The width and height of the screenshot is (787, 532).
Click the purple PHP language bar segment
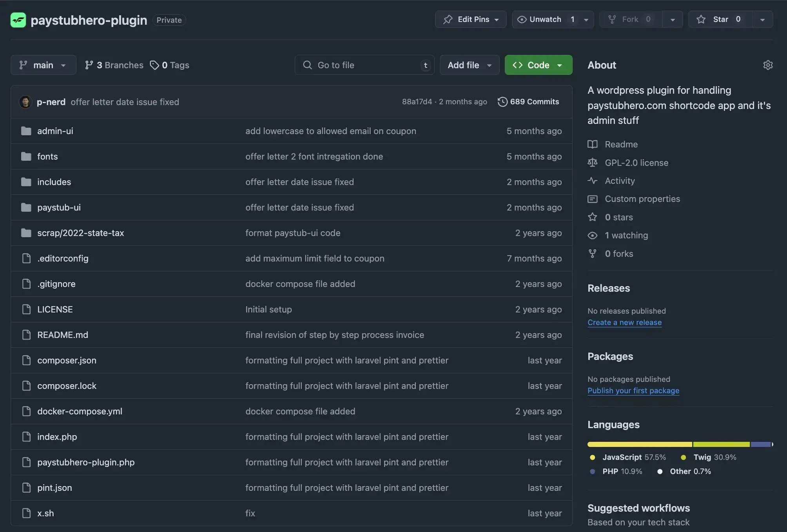pos(760,444)
